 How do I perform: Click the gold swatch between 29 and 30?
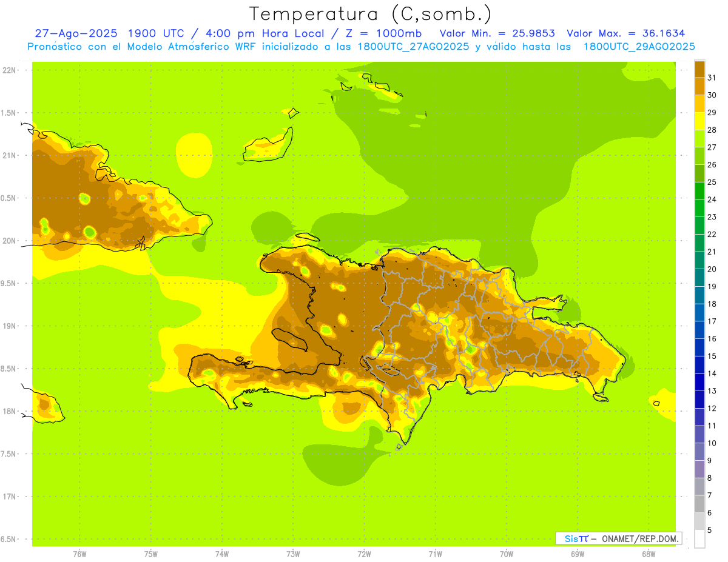[x=699, y=104]
